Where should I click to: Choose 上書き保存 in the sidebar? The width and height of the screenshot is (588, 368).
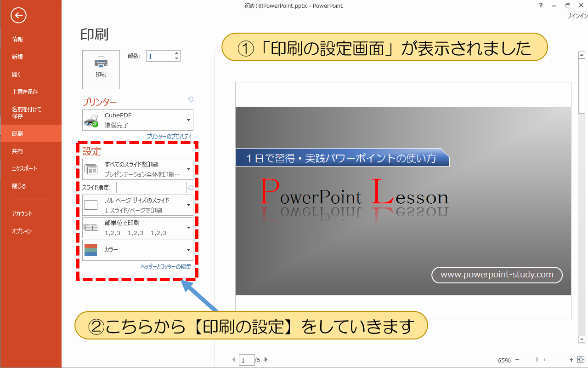31,92
